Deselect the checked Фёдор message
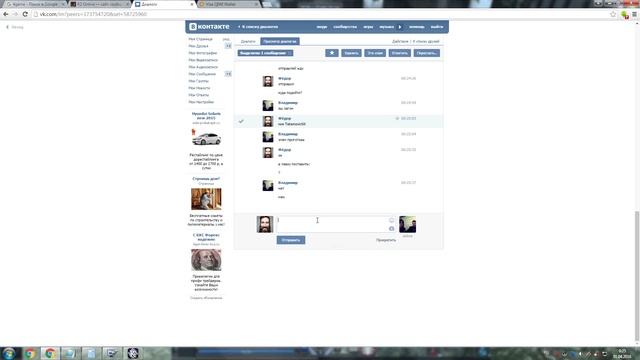 [241, 121]
